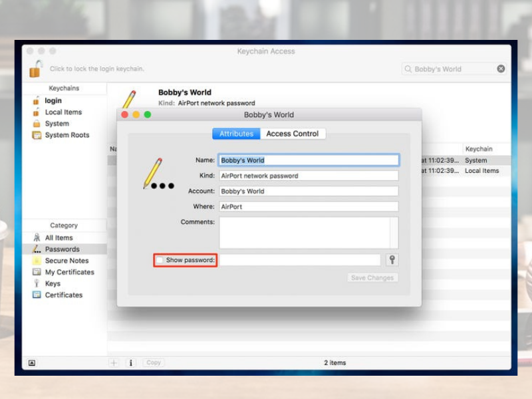The image size is (532, 399).
Task: Click the All Items keys icon
Action: click(x=37, y=237)
